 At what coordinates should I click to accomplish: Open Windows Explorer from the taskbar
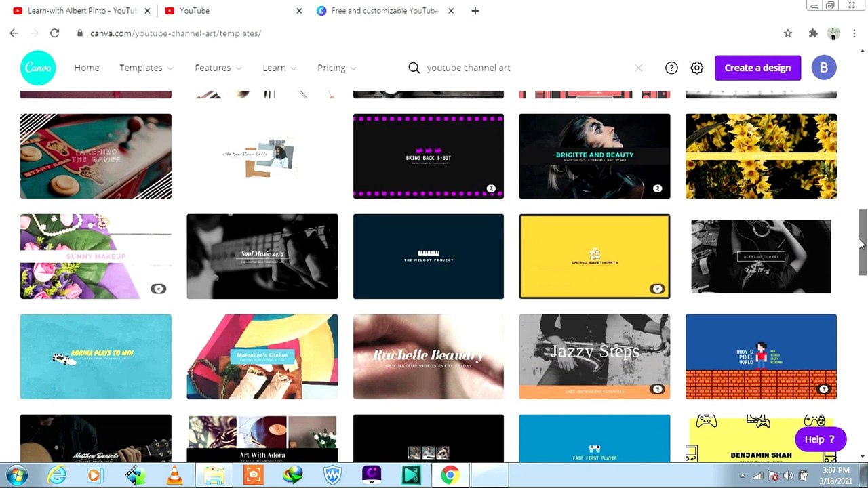pos(214,475)
